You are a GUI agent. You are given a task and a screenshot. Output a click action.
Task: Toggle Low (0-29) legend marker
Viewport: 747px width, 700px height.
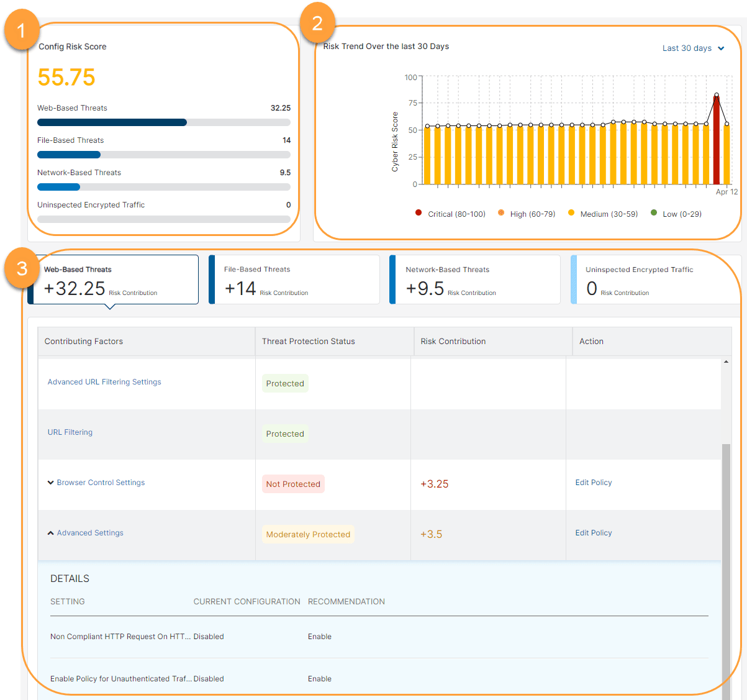click(x=653, y=213)
